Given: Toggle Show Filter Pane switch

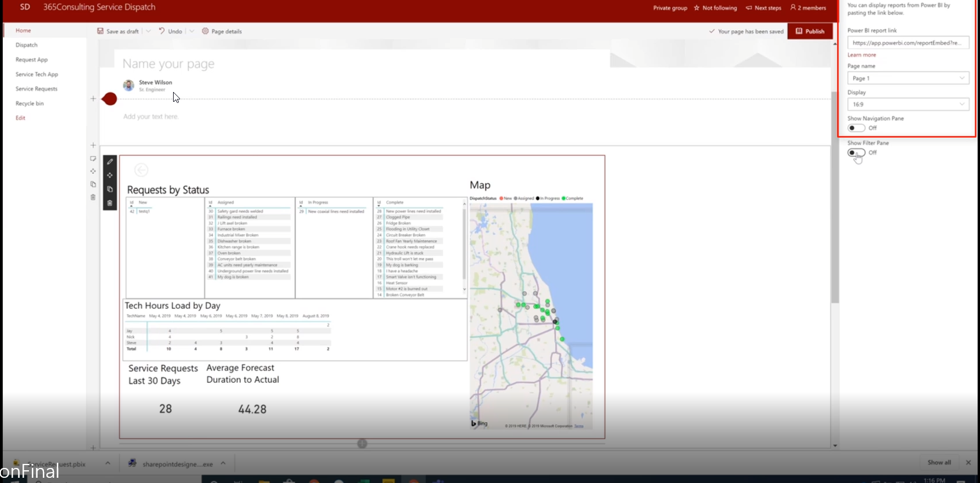Looking at the screenshot, I should click(857, 153).
